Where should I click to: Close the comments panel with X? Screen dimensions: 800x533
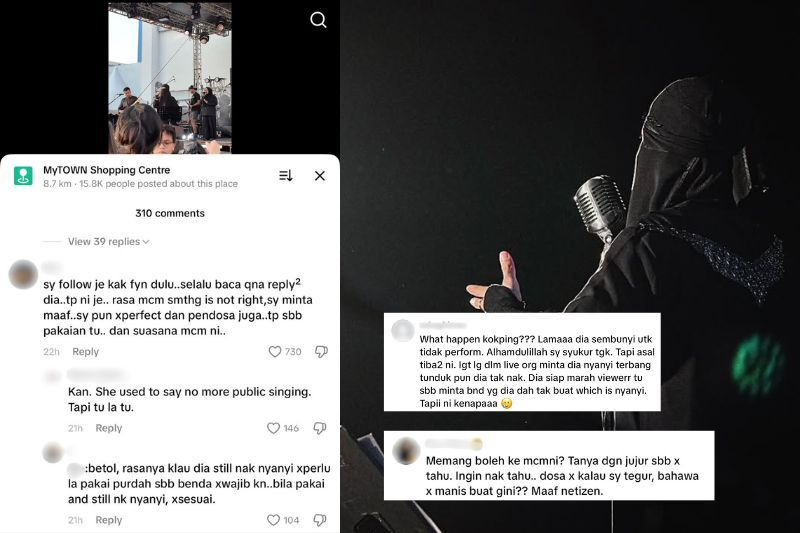point(320,176)
